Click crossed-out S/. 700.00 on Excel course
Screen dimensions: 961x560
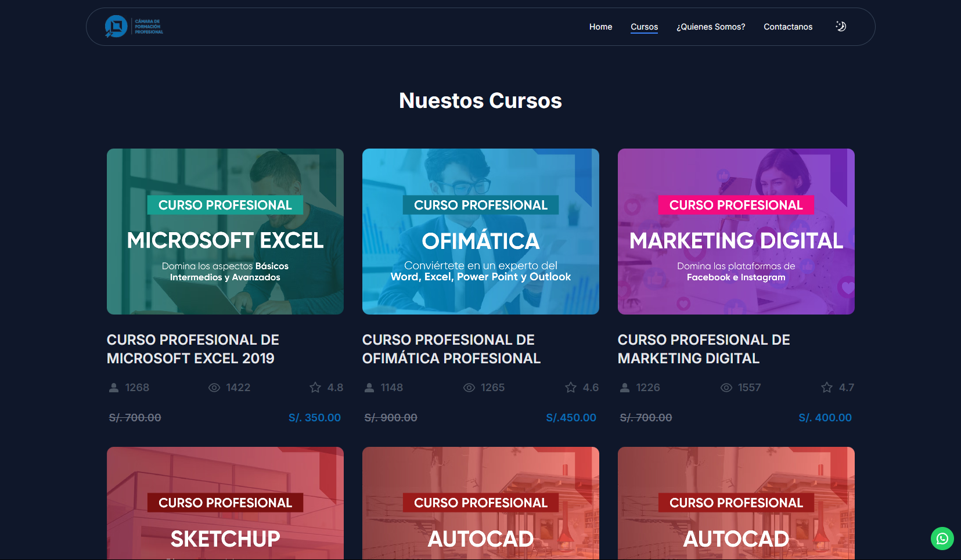point(135,418)
